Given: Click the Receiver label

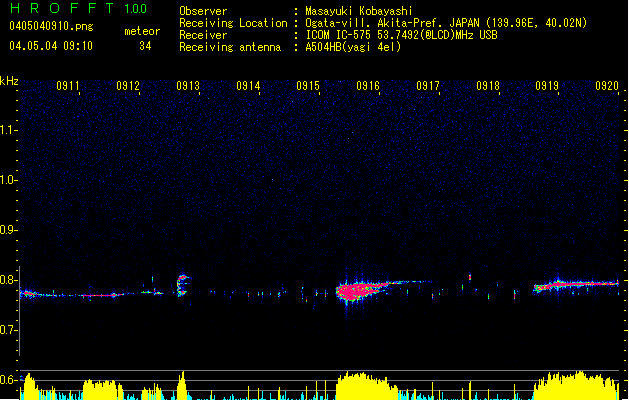Looking at the screenshot, I should (x=203, y=35).
